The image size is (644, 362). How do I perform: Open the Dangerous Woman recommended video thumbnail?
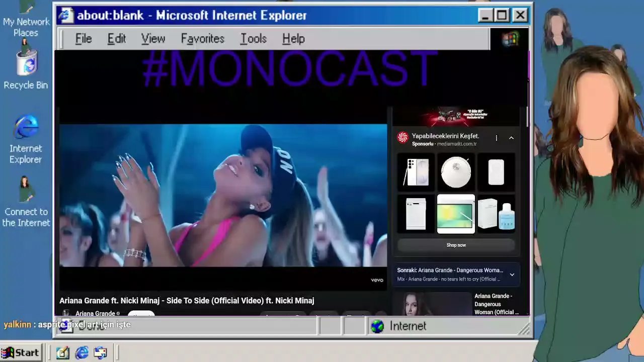pos(432,304)
